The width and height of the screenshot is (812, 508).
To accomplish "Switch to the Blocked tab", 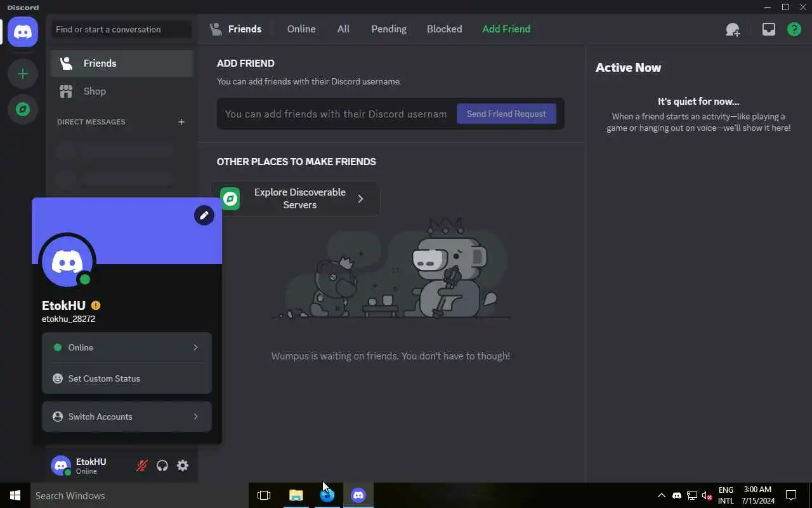I will [x=444, y=29].
